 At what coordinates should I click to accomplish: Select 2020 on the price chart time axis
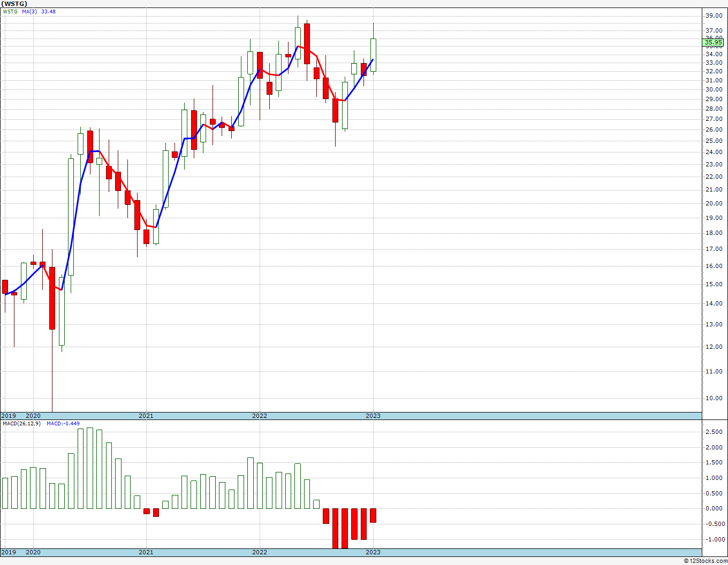33,416
